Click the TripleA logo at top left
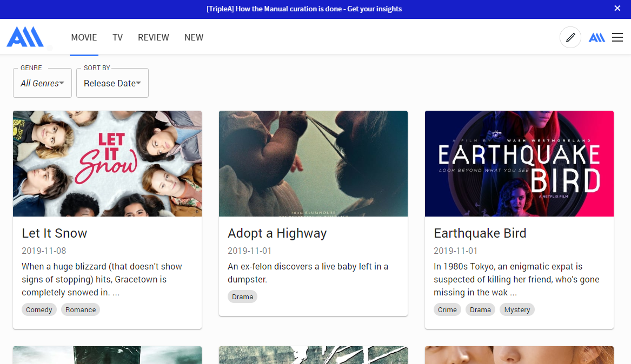The width and height of the screenshot is (631, 364). point(25,37)
